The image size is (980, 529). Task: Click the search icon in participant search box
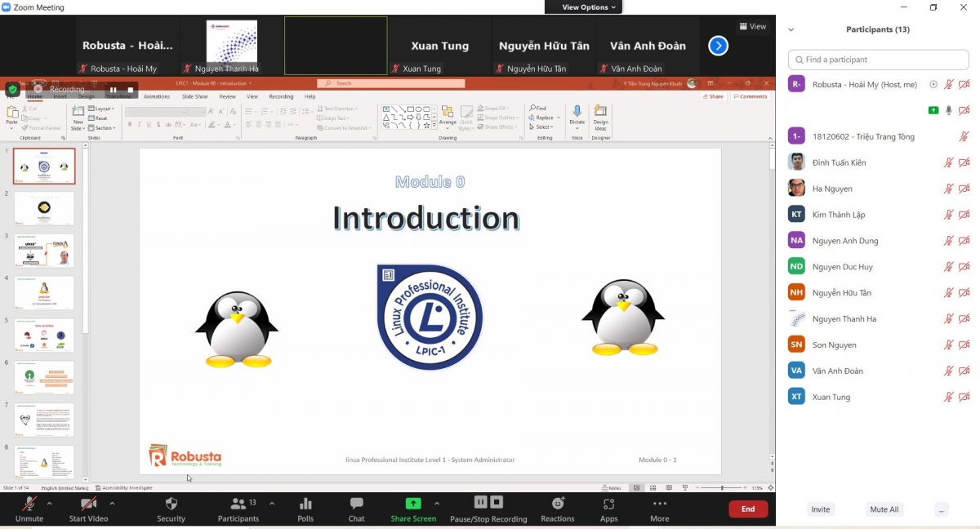tap(798, 60)
